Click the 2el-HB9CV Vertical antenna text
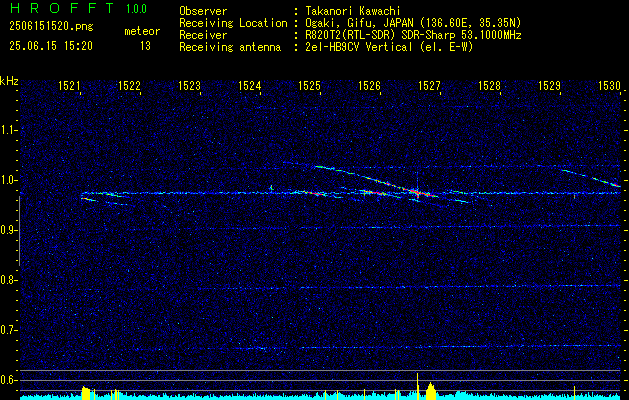The image size is (629, 400). tap(389, 47)
